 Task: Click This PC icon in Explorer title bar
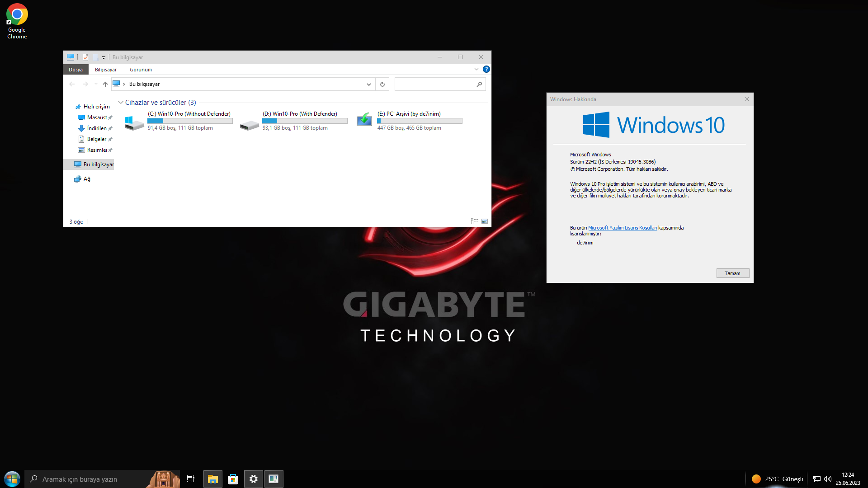[71, 57]
